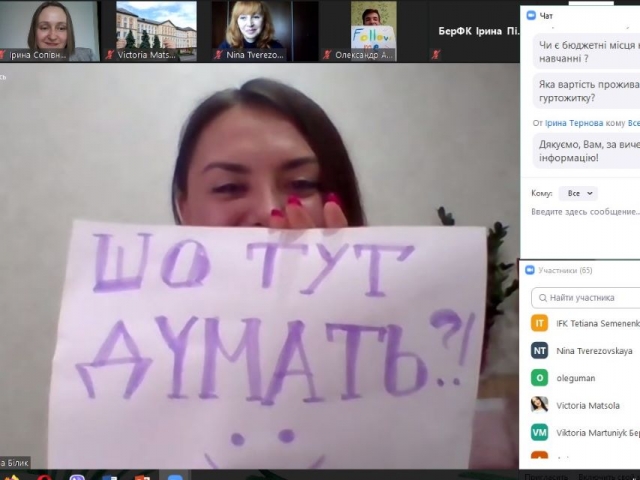Click the teal VM avatar of Viktoria Martuniyk

[x=539, y=432]
